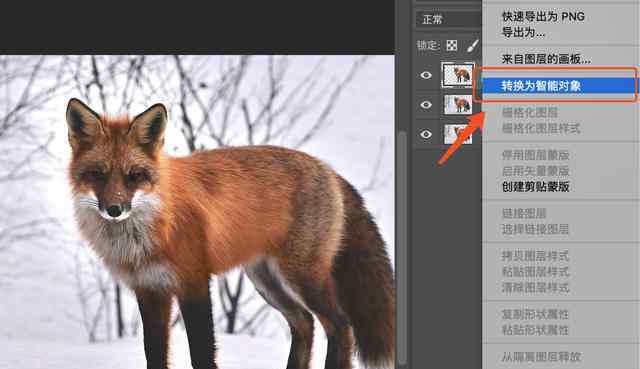Toggle visibility eye of the bottom layer
Image resolution: width=640 pixels, height=369 pixels.
click(426, 134)
